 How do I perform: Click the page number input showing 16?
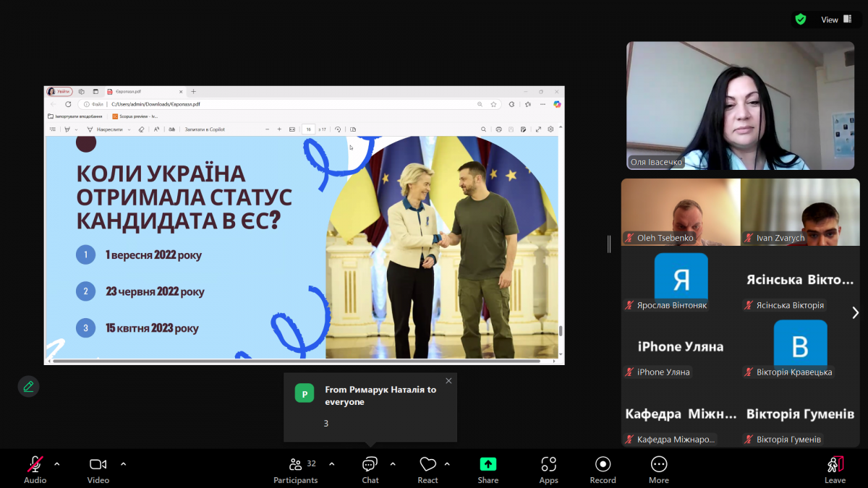tap(308, 129)
